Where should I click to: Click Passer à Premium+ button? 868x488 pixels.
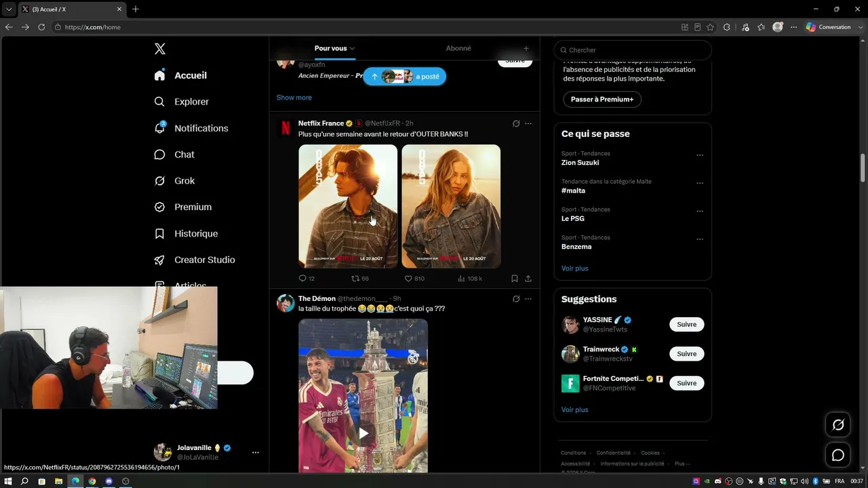(602, 100)
